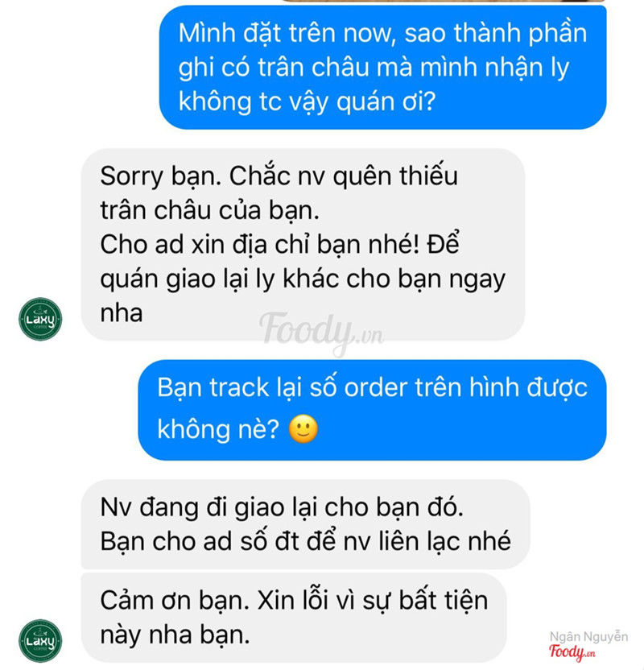Viewport: 644px width, 670px height.
Task: Open the image attachment strip at the top edge
Action: 444,2
